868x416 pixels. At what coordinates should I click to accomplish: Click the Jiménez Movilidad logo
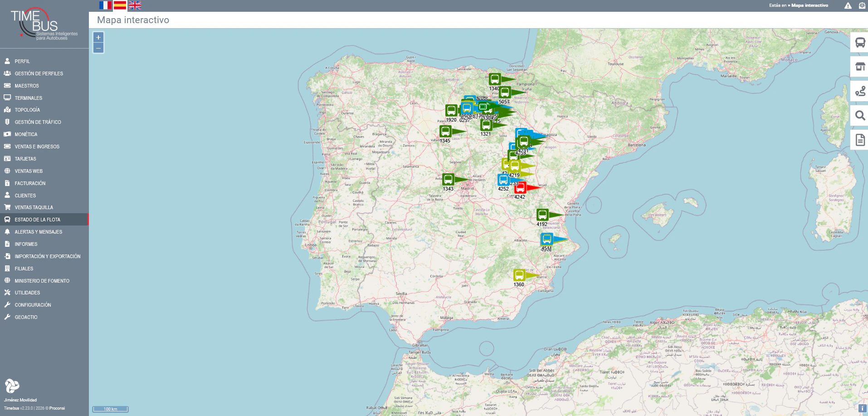12,386
